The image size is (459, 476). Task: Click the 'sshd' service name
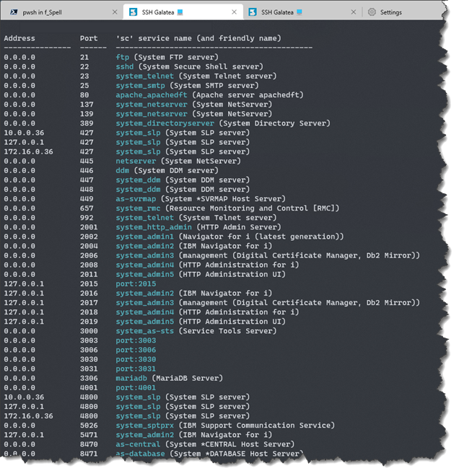(125, 67)
